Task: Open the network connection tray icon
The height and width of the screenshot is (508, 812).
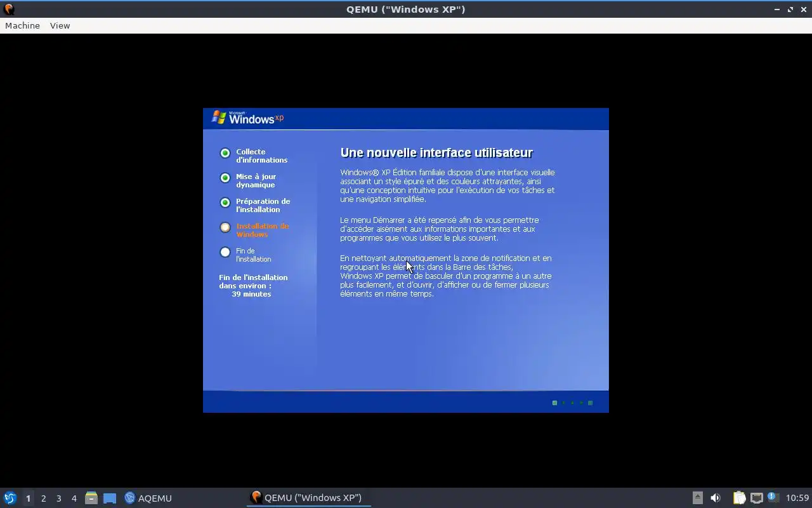Action: click(x=756, y=498)
